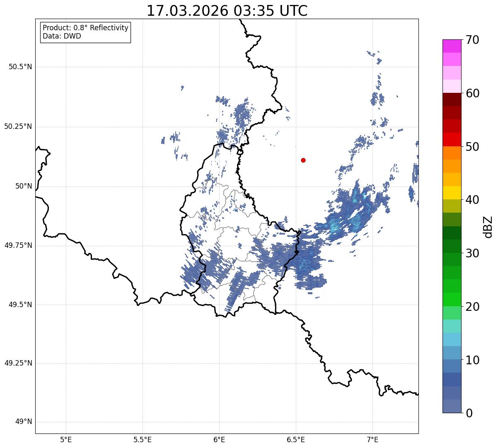Click the 0 label on the colorbar
Screen dimensions: 498x448
click(469, 413)
